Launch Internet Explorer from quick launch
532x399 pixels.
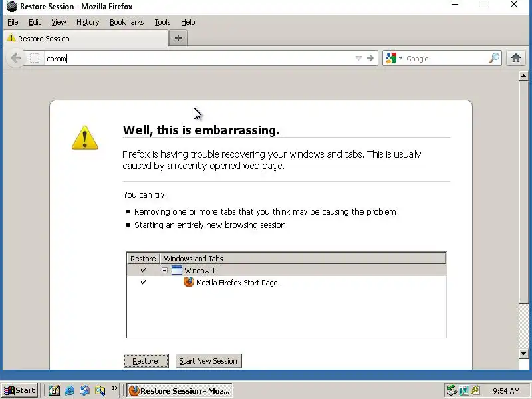[x=70, y=390]
